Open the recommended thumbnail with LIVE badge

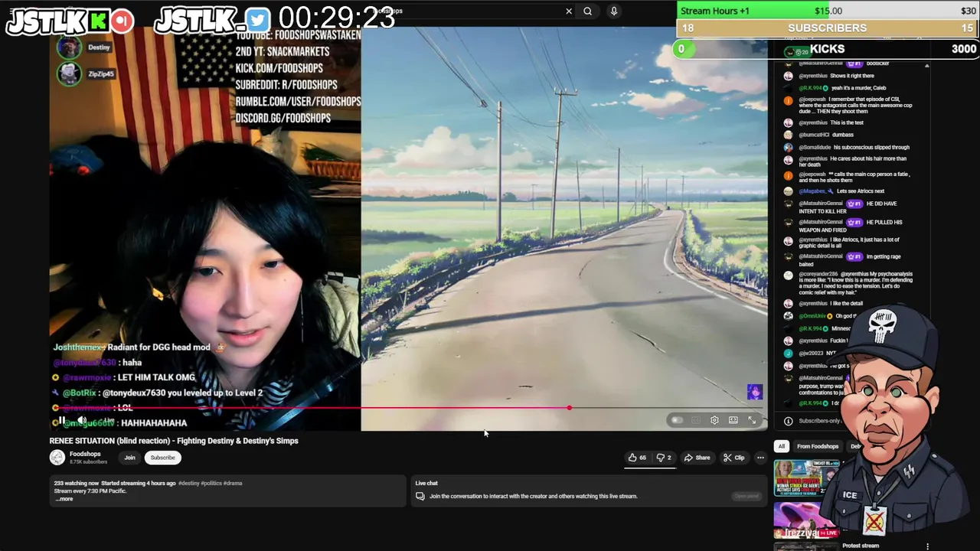point(804,520)
